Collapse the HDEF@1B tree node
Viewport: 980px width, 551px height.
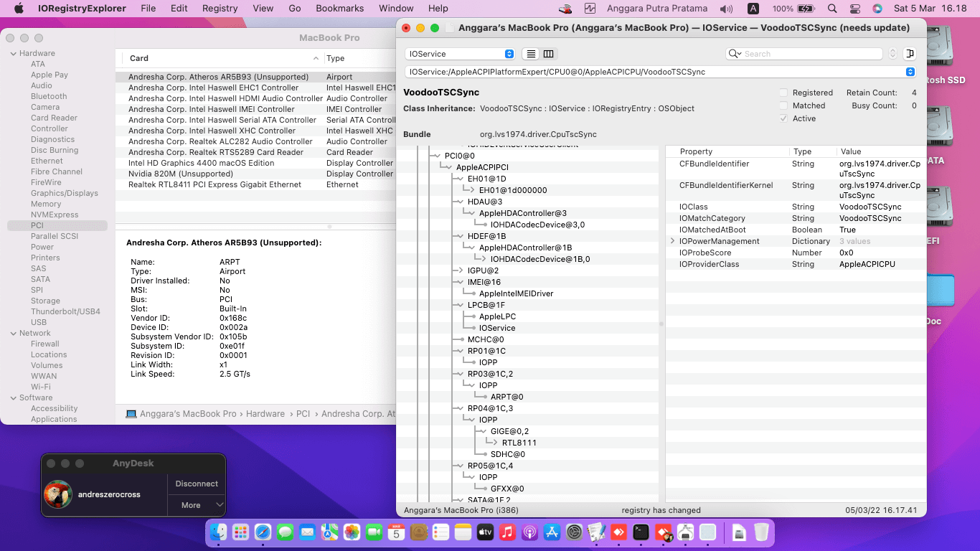(461, 236)
